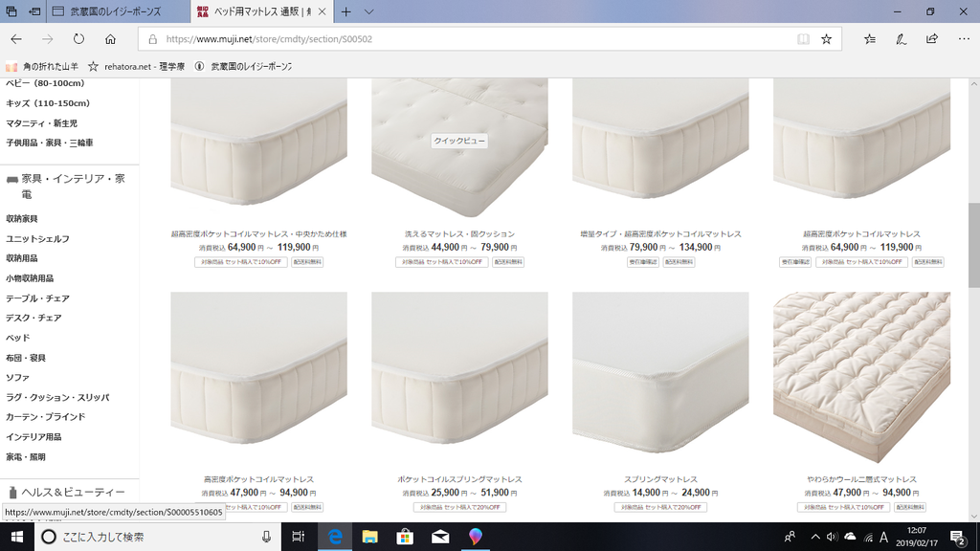Expand the 家具・インテリア・家電 section heading
Image resolution: width=980 pixels, height=551 pixels.
tap(66, 187)
